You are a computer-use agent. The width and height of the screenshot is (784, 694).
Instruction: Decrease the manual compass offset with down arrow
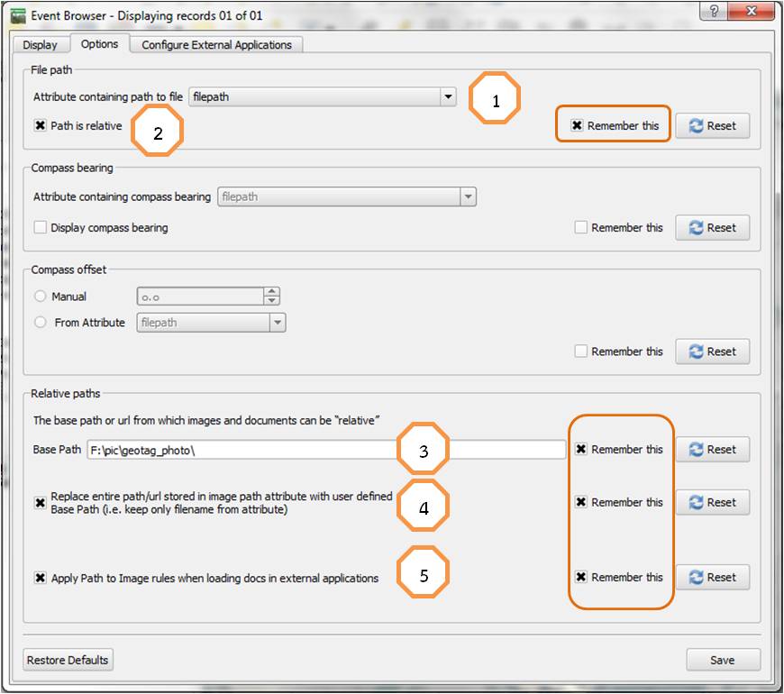tap(271, 301)
